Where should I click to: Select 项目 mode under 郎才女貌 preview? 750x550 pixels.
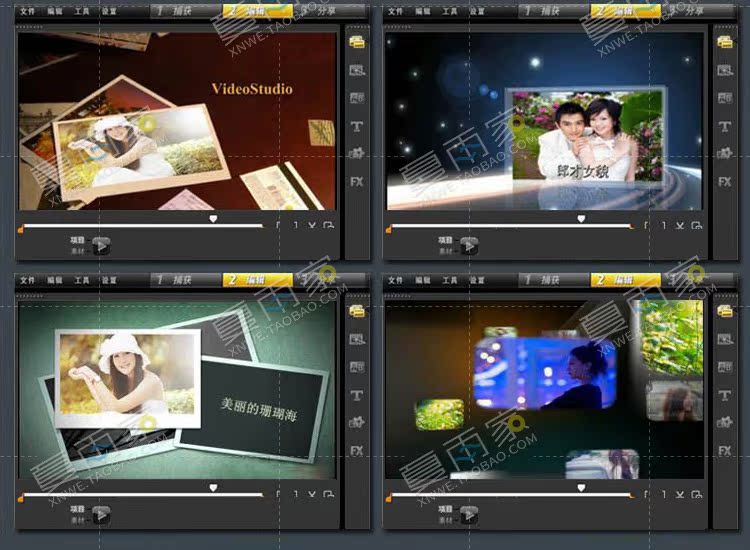pyautogui.click(x=445, y=240)
